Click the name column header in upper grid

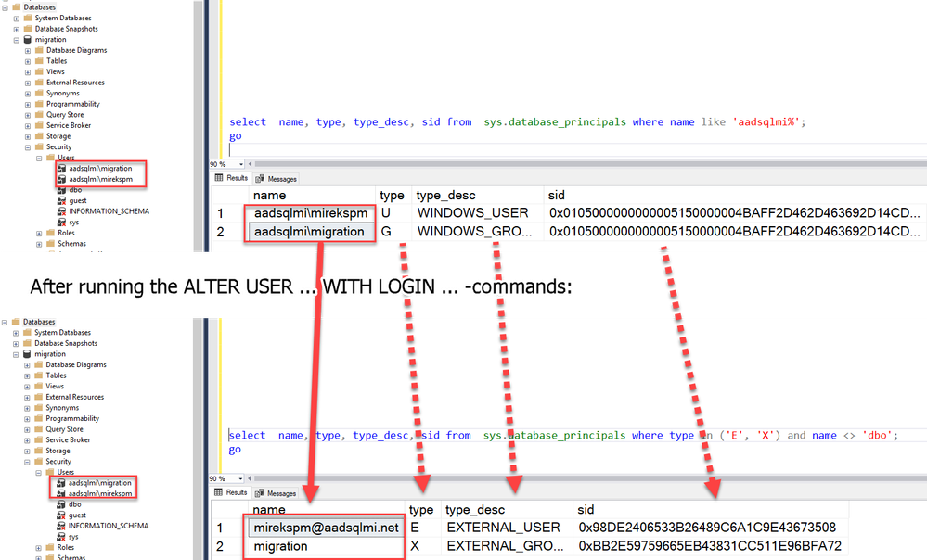point(312,195)
